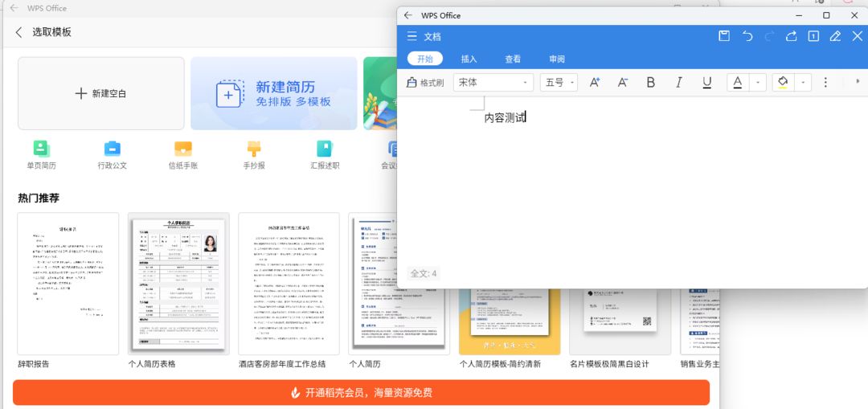The height and width of the screenshot is (409, 868).
Task: Click the orange 开通稻壳会员 button
Action: coord(361,393)
